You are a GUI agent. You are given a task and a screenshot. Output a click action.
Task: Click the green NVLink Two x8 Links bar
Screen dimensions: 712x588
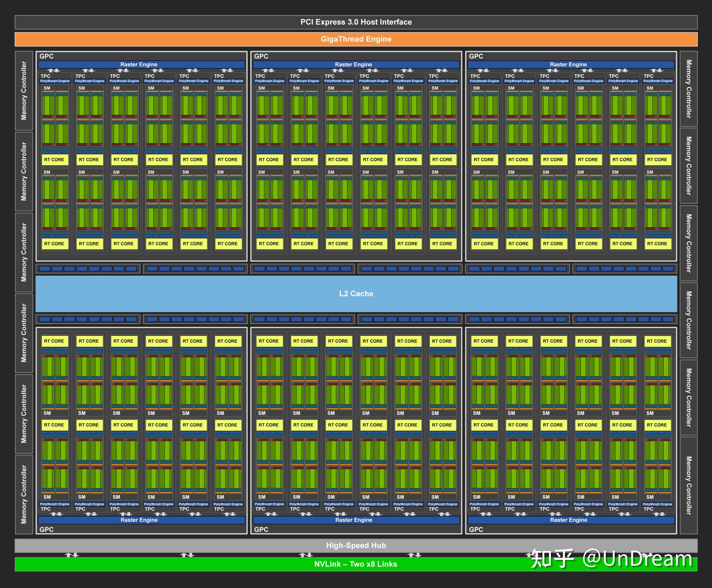(356, 564)
